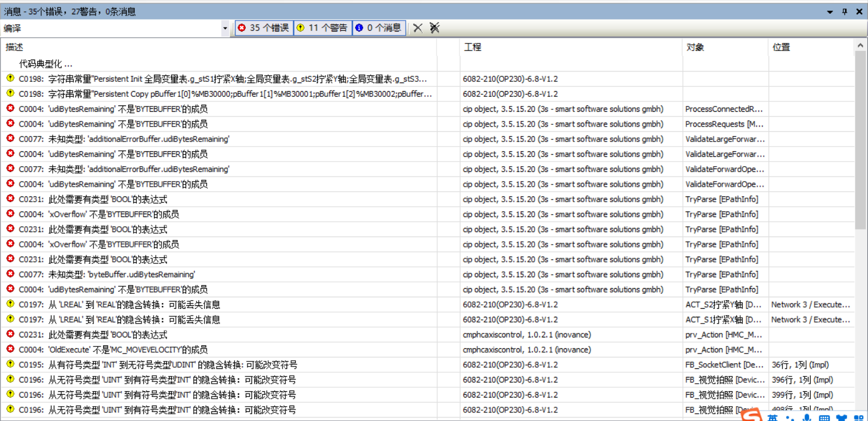The height and width of the screenshot is (421, 868).
Task: Click error icon in the ProcessConnectedR... row
Action: point(10,108)
